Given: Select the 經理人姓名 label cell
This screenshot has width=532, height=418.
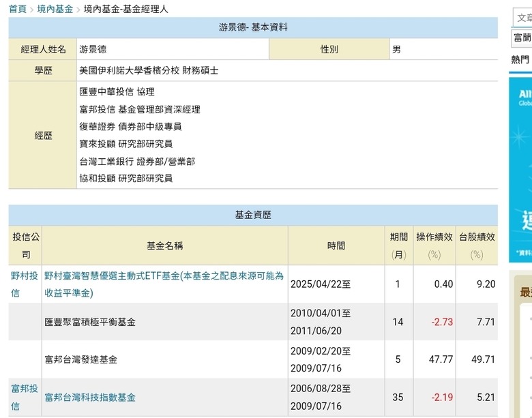Looking at the screenshot, I should (x=43, y=50).
